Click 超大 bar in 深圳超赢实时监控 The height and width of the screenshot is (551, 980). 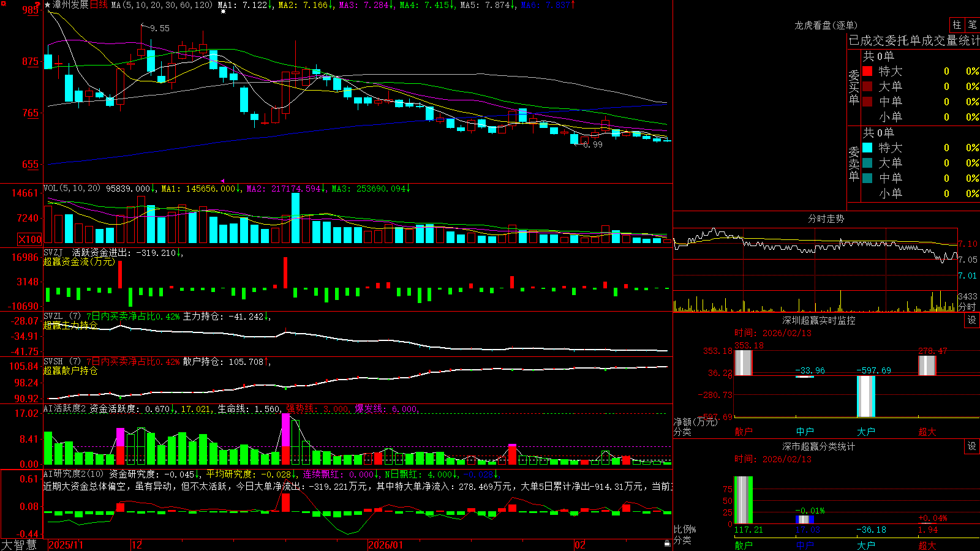tap(927, 365)
